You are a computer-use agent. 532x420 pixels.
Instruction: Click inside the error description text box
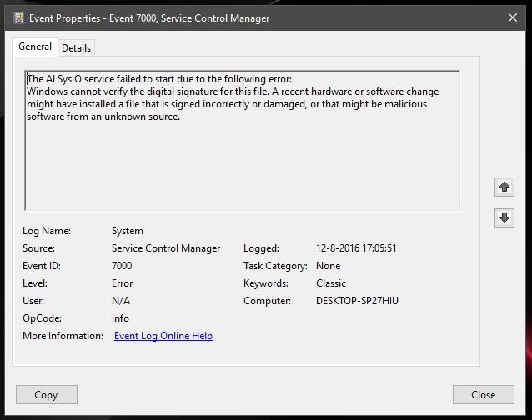click(242, 158)
